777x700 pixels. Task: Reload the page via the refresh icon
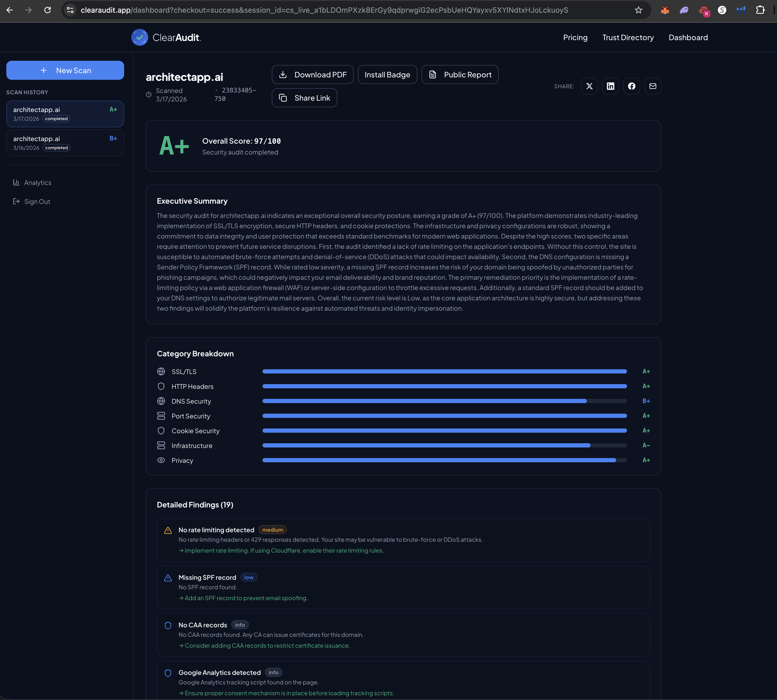pyautogui.click(x=48, y=10)
